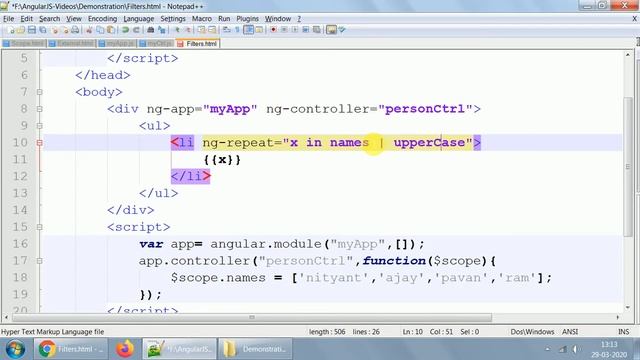Click the Stop macro recording icon
The width and height of the screenshot is (640, 360).
click(284, 30)
